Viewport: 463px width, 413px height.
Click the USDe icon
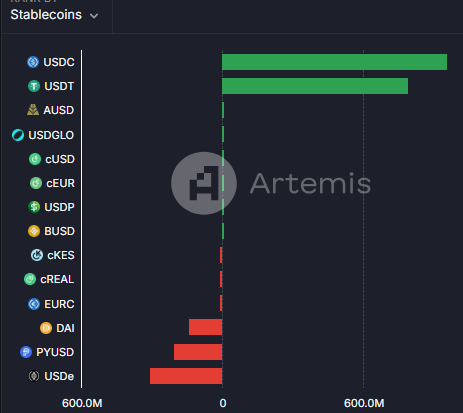(x=34, y=376)
